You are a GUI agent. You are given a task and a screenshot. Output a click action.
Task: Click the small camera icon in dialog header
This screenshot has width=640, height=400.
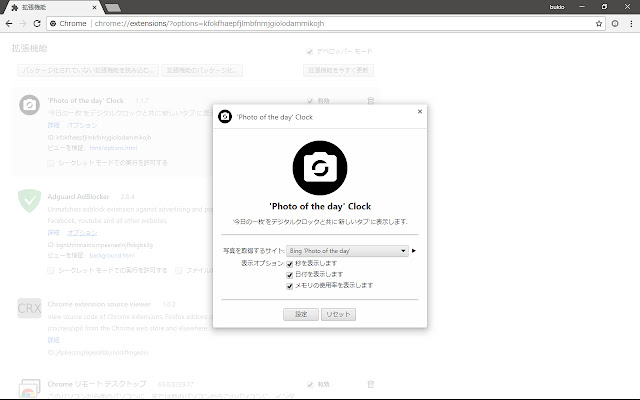[225, 117]
